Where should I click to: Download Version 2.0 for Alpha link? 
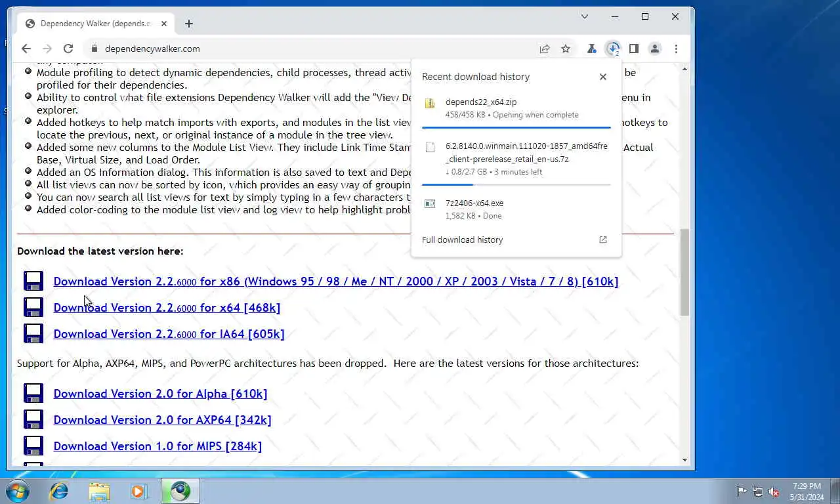(x=160, y=394)
